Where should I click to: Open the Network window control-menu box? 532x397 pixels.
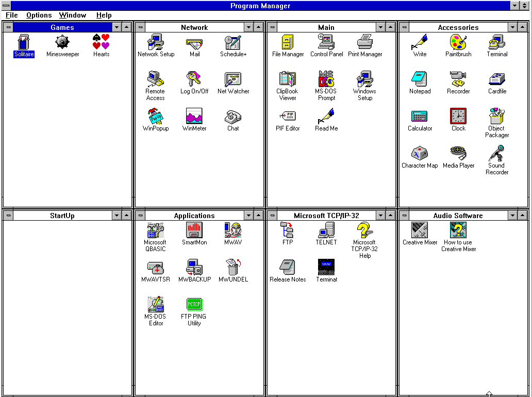140,27
